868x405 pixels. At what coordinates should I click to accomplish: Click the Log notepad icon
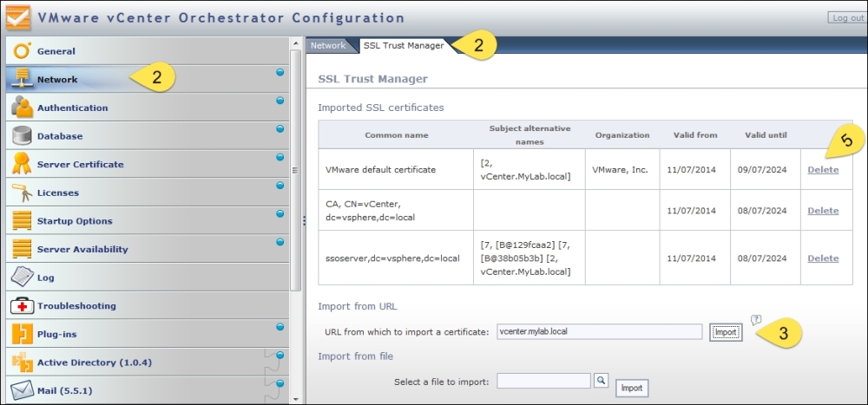tap(23, 278)
